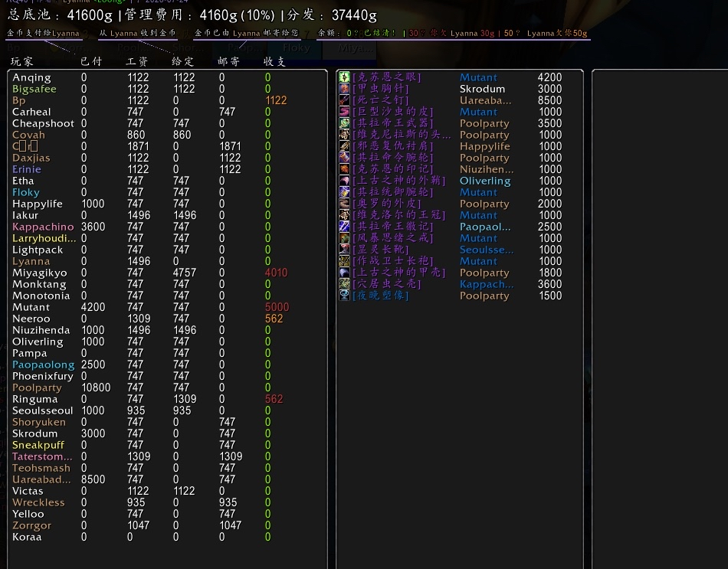Click the 甲虫胸针 item icon
Image resolution: width=728 pixels, height=569 pixels.
click(x=344, y=89)
